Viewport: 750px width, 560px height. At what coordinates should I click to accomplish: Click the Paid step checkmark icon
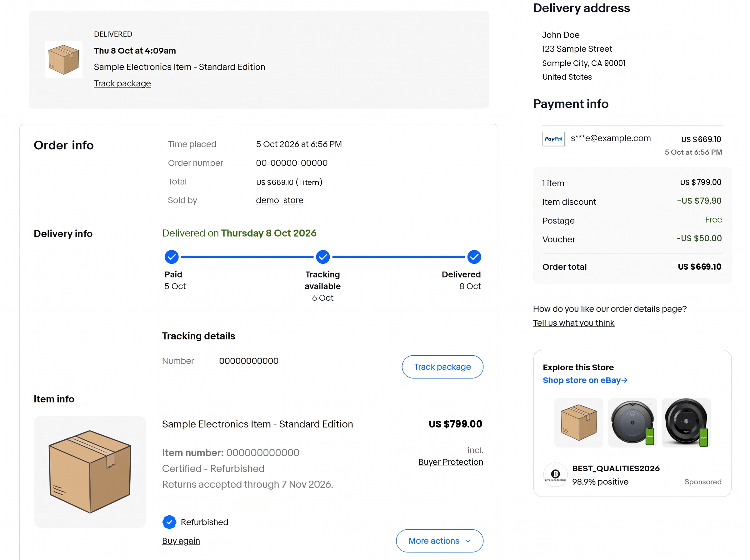pyautogui.click(x=172, y=257)
